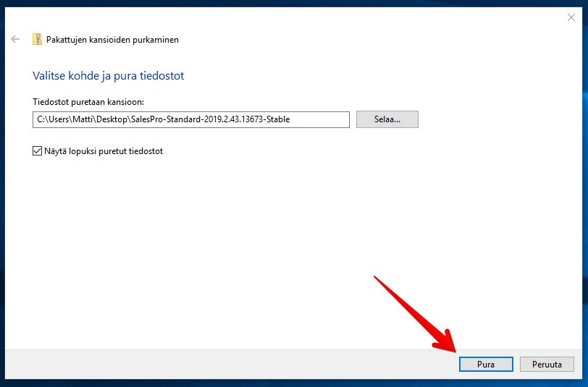The height and width of the screenshot is (387, 588).
Task: Click heading 'Valitse kohde ja pura tiedostot'
Action: coord(109,76)
